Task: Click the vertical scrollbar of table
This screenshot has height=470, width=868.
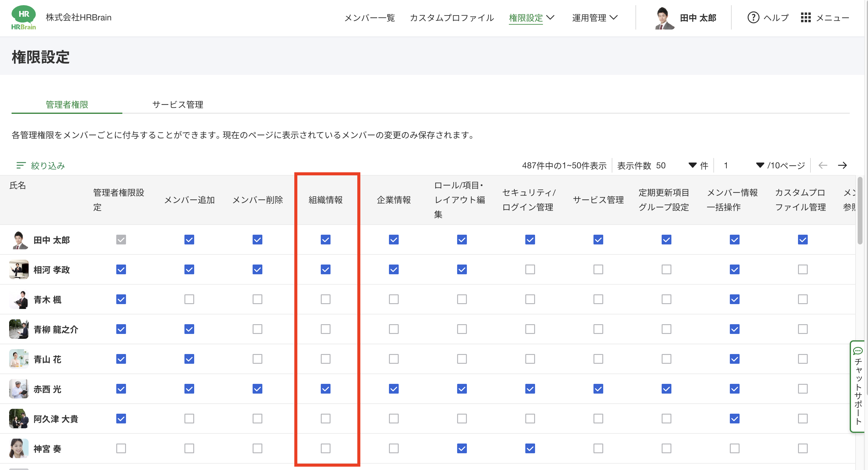Action: [x=859, y=211]
